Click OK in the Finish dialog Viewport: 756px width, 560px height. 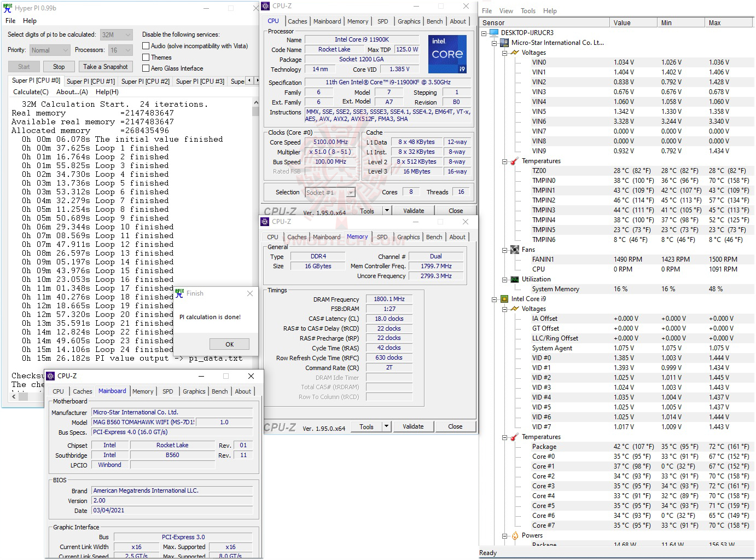tap(230, 344)
